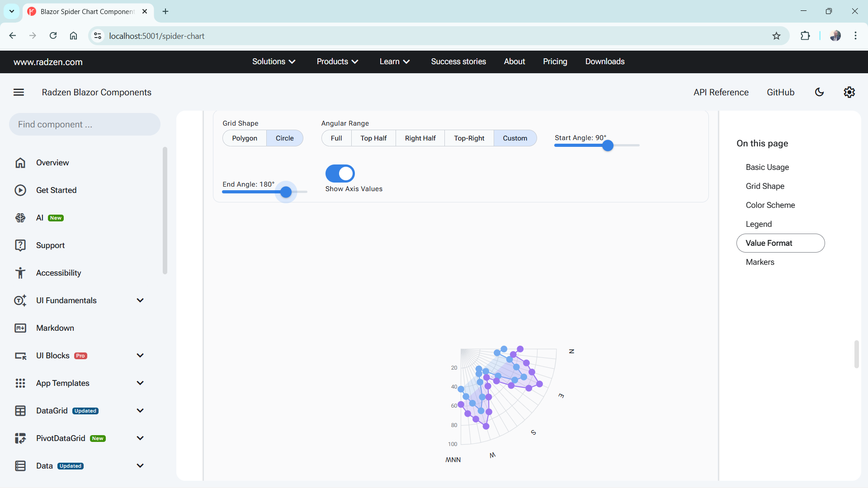The image size is (868, 488).
Task: Select Top Half angular range
Action: pyautogui.click(x=373, y=138)
